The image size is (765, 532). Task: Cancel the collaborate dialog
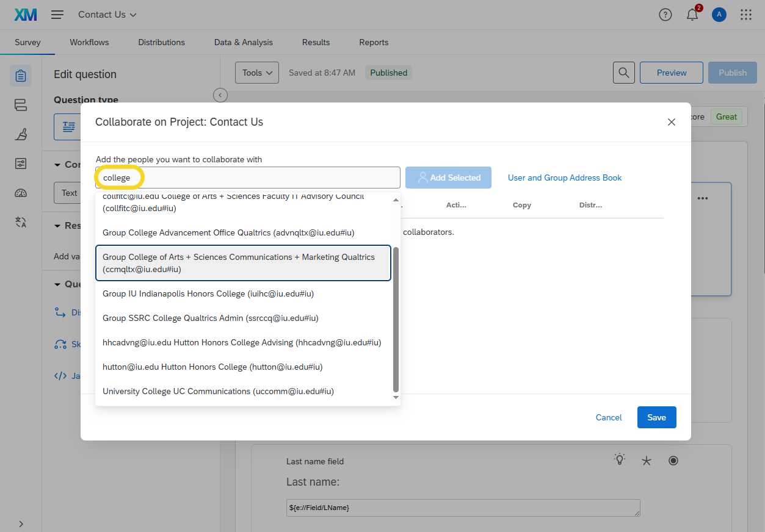(608, 417)
